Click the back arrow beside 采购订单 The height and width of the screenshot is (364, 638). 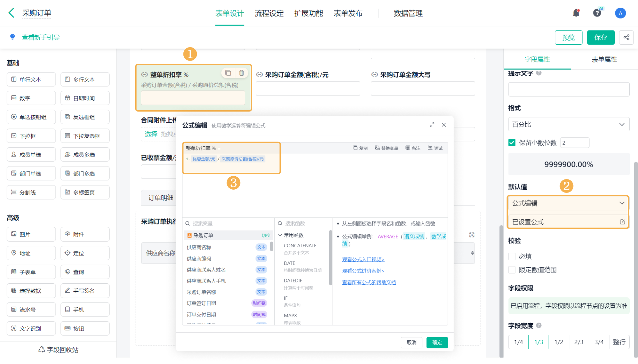pyautogui.click(x=11, y=13)
